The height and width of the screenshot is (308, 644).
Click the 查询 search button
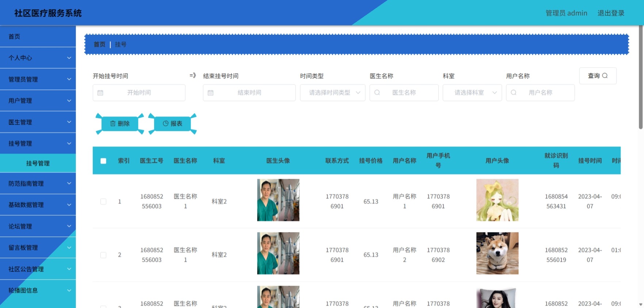tap(598, 76)
